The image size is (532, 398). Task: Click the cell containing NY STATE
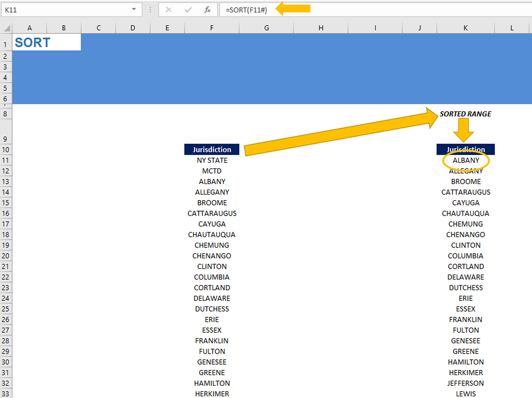coord(212,160)
